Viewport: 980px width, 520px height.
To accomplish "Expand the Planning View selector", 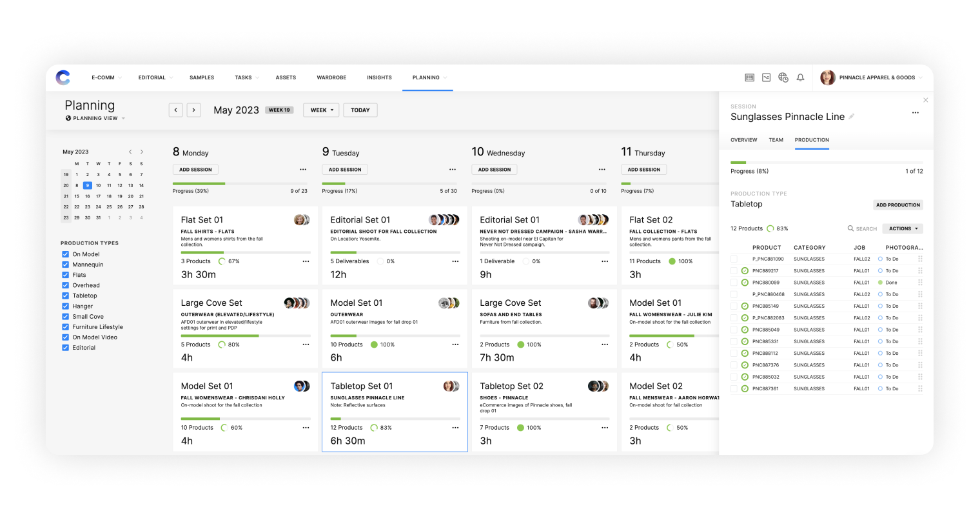I will [x=95, y=118].
